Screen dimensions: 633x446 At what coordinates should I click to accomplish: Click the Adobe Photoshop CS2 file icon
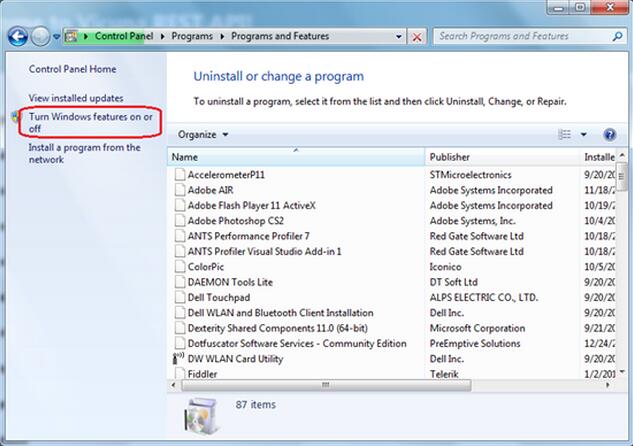(180, 221)
